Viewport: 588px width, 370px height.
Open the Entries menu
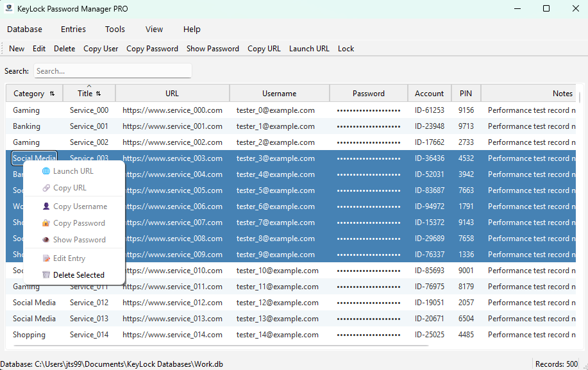(x=73, y=29)
